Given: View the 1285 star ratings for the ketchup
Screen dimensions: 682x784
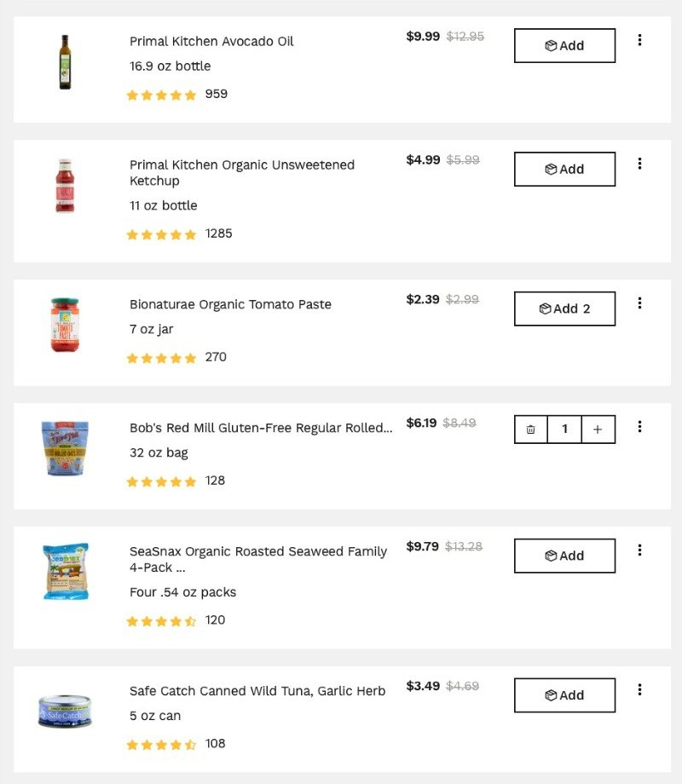Looking at the screenshot, I should 179,234.
